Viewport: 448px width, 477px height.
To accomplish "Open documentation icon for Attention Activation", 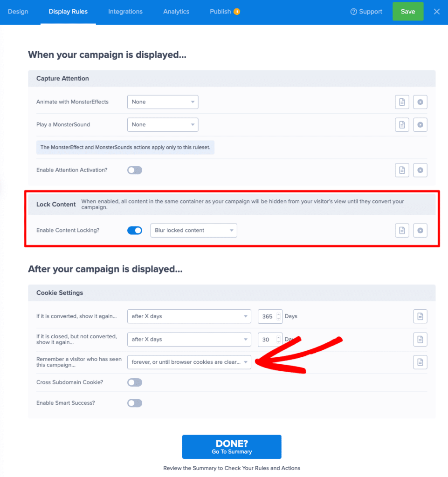I will click(402, 170).
